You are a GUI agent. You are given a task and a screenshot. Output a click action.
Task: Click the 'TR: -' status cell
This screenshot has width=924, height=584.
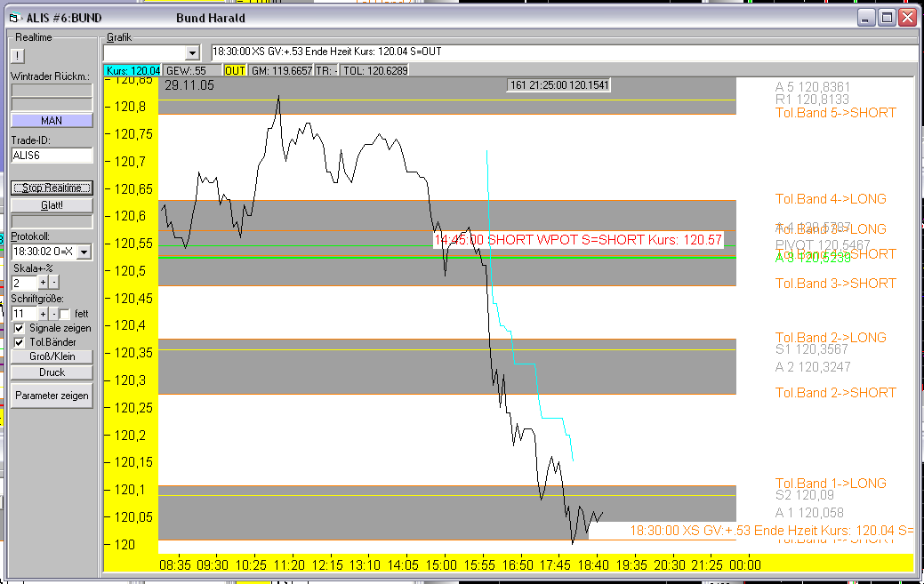pyautogui.click(x=326, y=70)
